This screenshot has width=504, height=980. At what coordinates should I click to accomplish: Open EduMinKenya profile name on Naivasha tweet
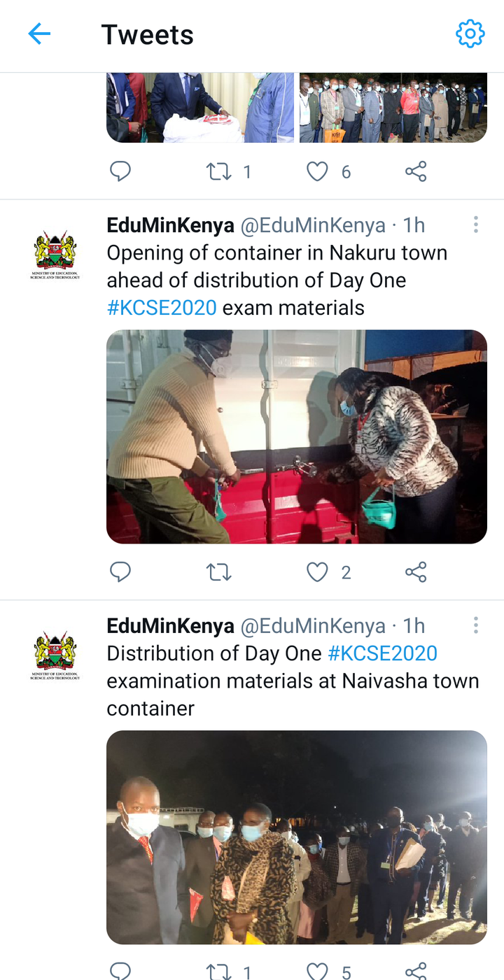click(170, 626)
